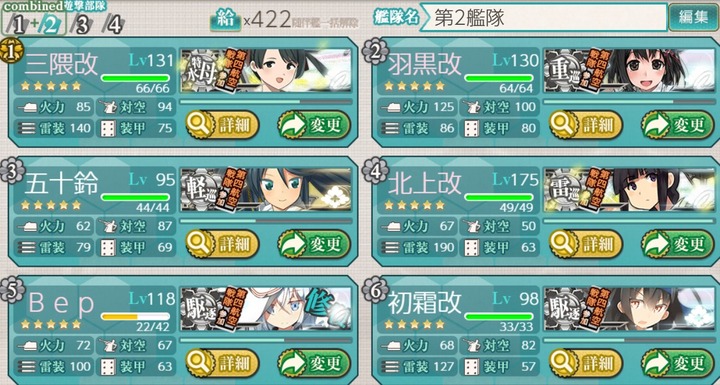This screenshot has width=720, height=385.
Task: Open 詳細 details for 五十鈴
Action: pos(222,244)
